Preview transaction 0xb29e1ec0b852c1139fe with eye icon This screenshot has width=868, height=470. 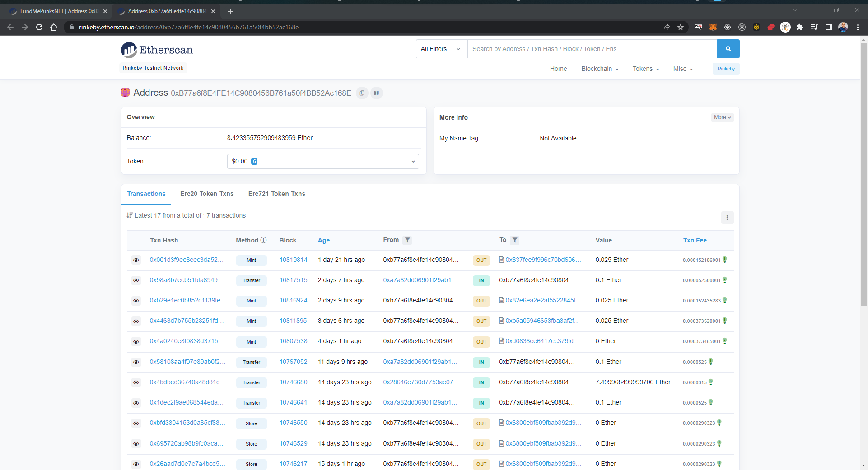(136, 301)
